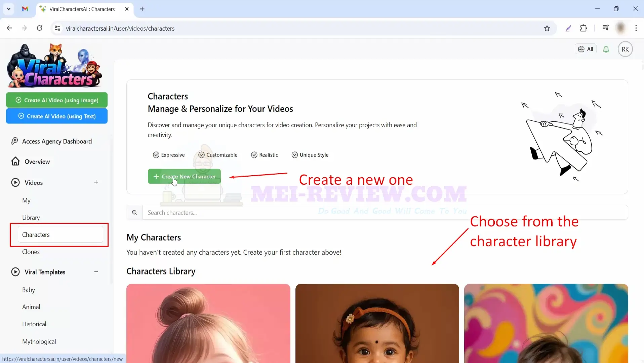Go to Overview
Screen dimensions: 644x363
point(37,162)
